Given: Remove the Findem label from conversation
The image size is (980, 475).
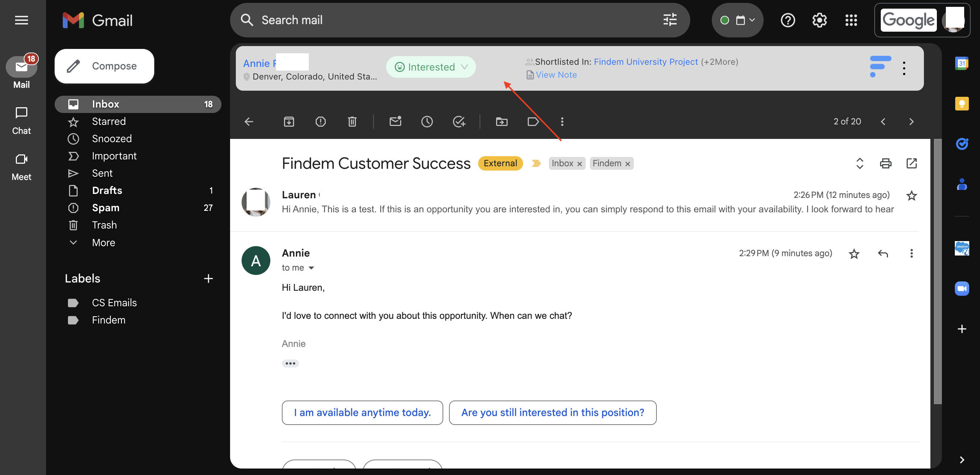Looking at the screenshot, I should 627,164.
